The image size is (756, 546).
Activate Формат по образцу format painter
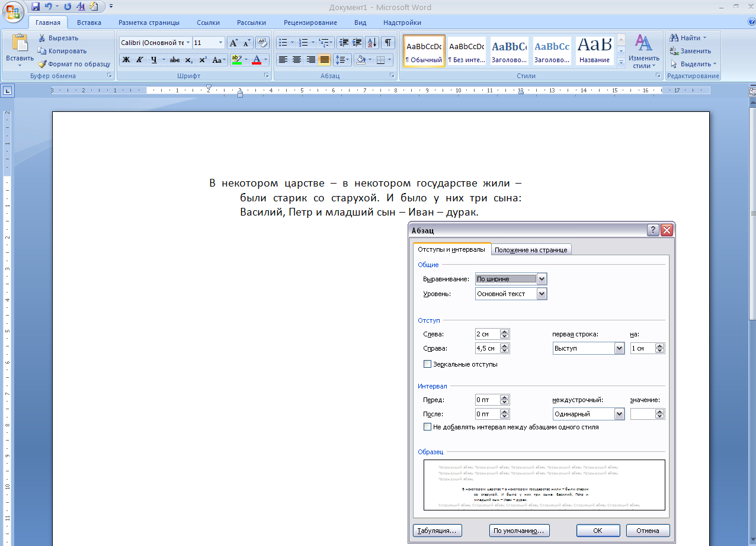(x=74, y=64)
